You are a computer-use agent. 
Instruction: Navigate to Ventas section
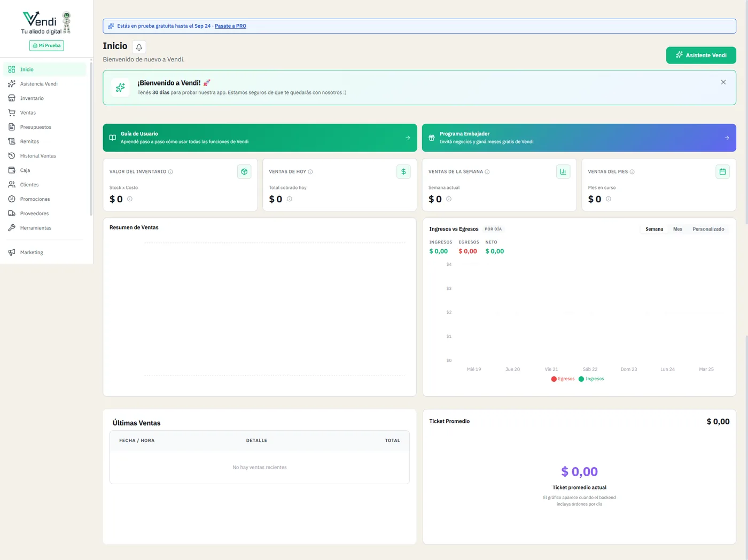[x=45, y=113]
